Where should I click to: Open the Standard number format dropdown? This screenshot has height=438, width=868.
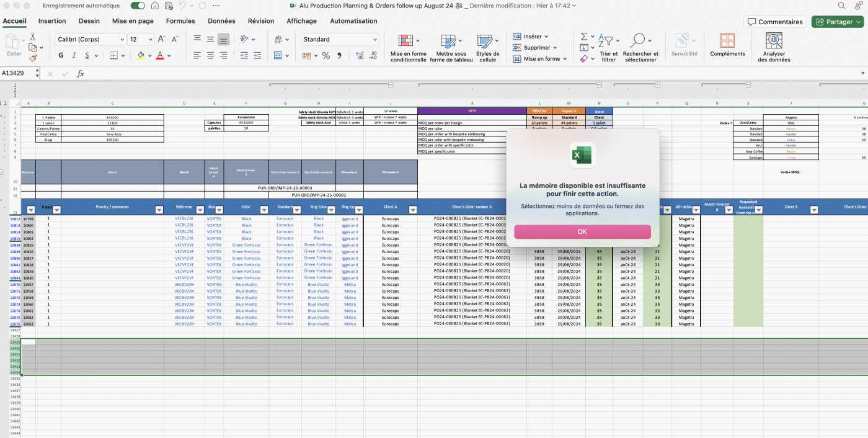(x=374, y=40)
